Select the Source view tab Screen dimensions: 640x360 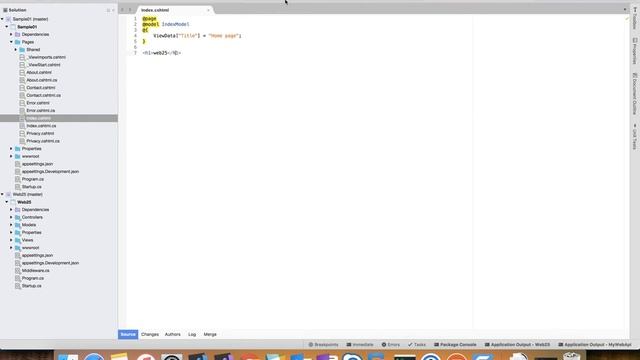coord(128,334)
